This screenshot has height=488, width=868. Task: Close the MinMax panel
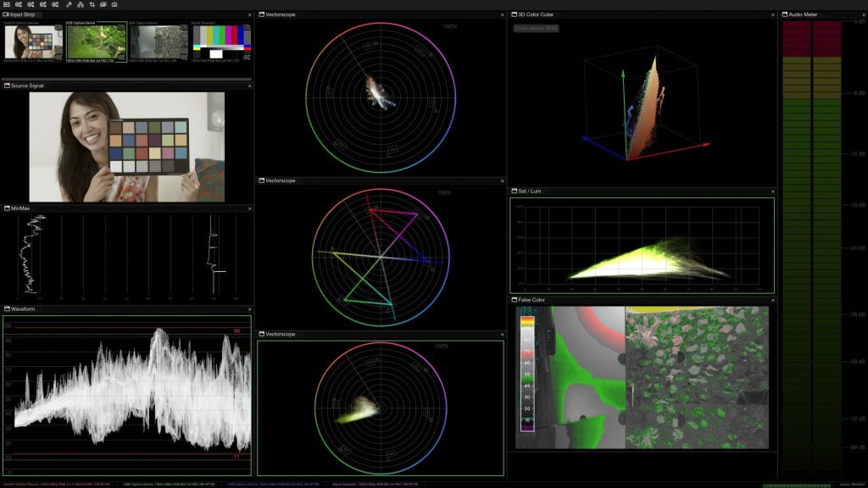[249, 208]
